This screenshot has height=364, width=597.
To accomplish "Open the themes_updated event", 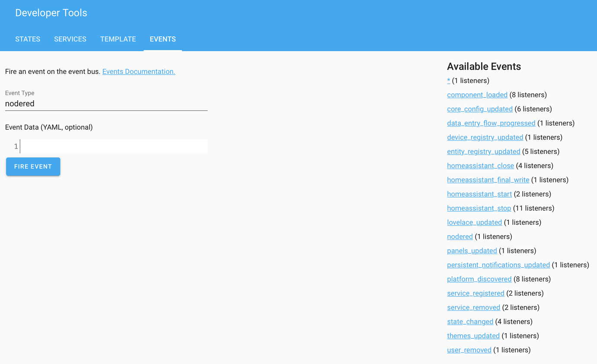I will pyautogui.click(x=473, y=335).
